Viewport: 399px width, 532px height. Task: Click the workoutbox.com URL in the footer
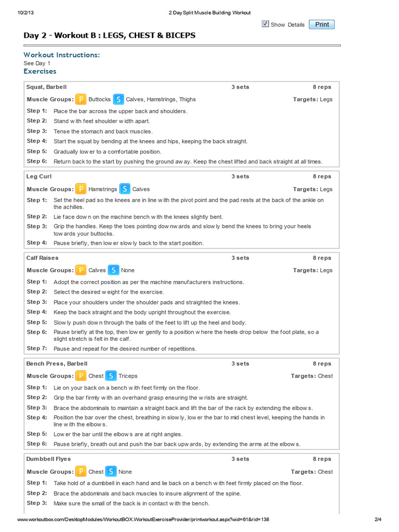(x=143, y=520)
